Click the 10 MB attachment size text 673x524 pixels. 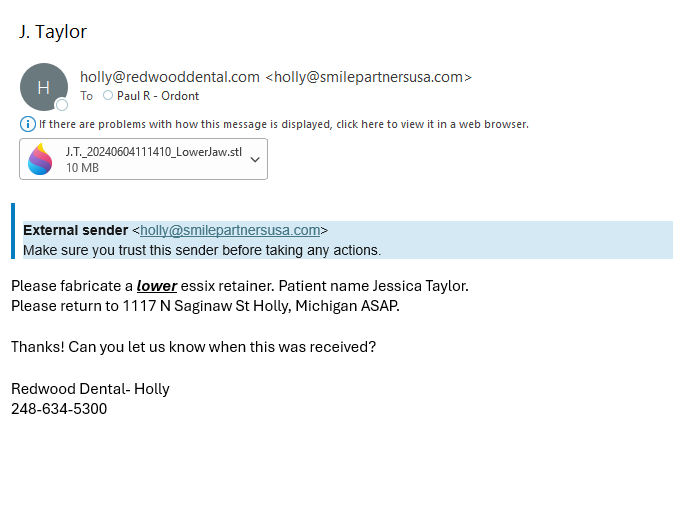coord(82,168)
